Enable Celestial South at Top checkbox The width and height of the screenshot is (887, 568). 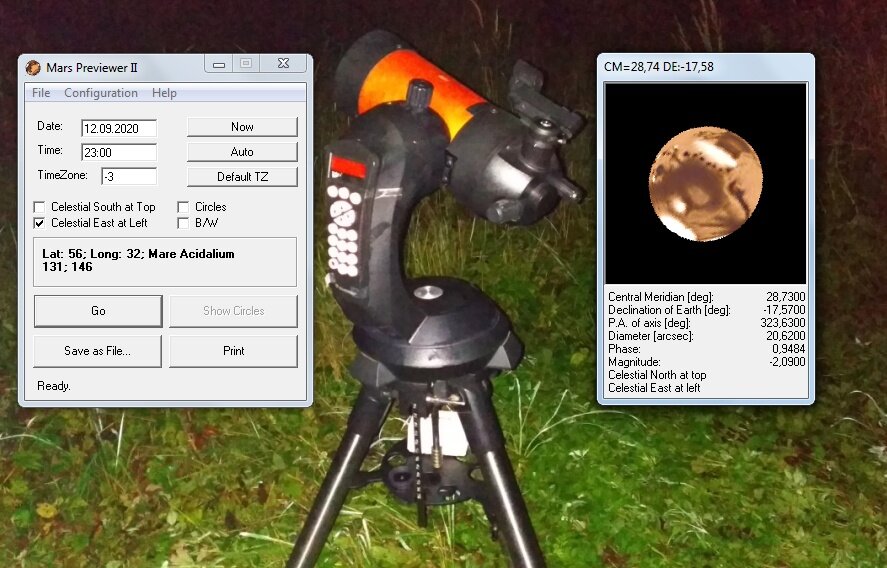point(39,207)
